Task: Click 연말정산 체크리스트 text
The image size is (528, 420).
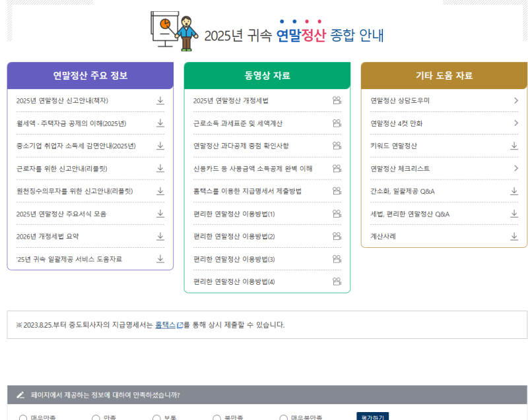Action: pos(400,169)
